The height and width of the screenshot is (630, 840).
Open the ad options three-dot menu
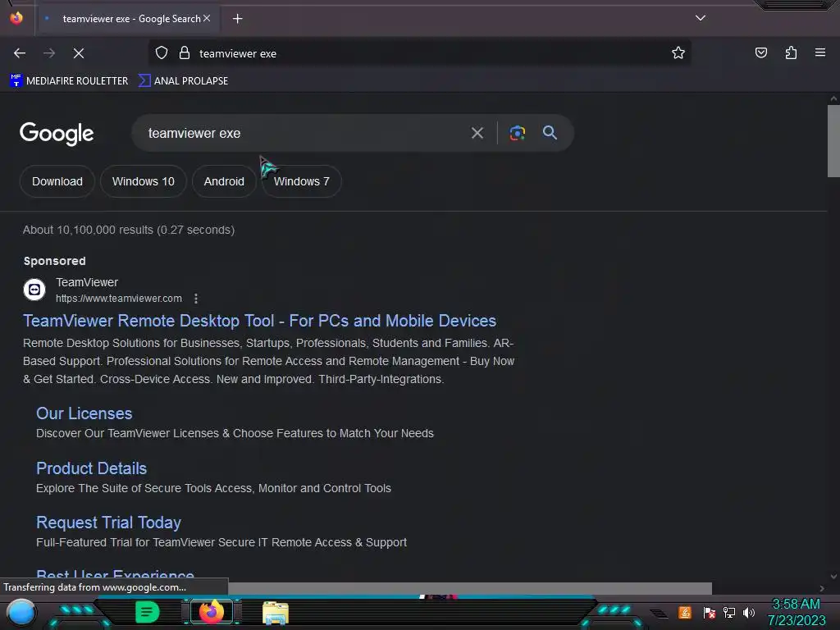[x=196, y=299]
